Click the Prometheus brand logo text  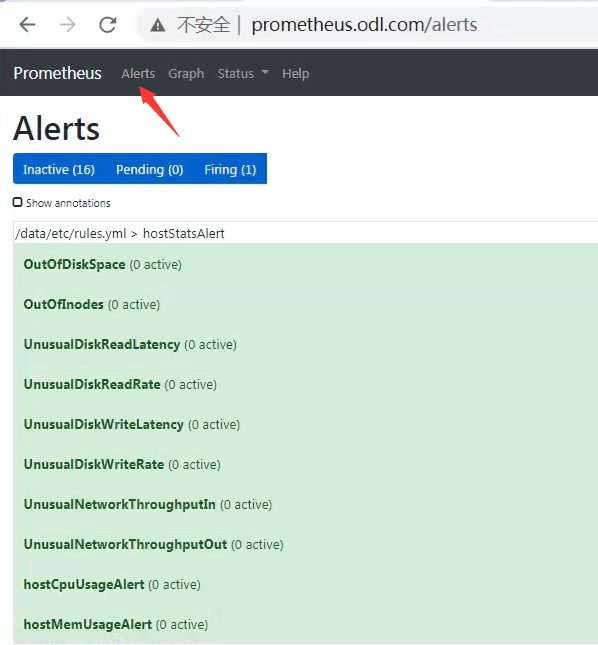coord(57,73)
